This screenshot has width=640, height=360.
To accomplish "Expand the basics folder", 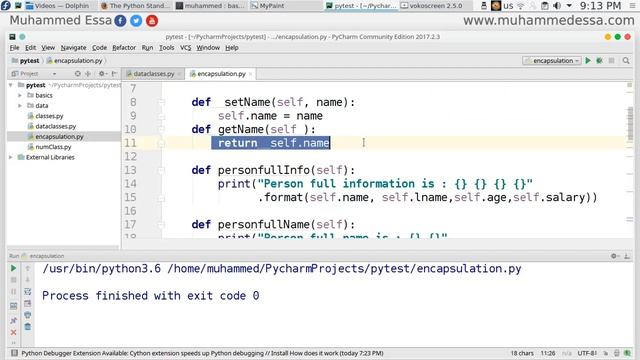I will click(x=20, y=95).
